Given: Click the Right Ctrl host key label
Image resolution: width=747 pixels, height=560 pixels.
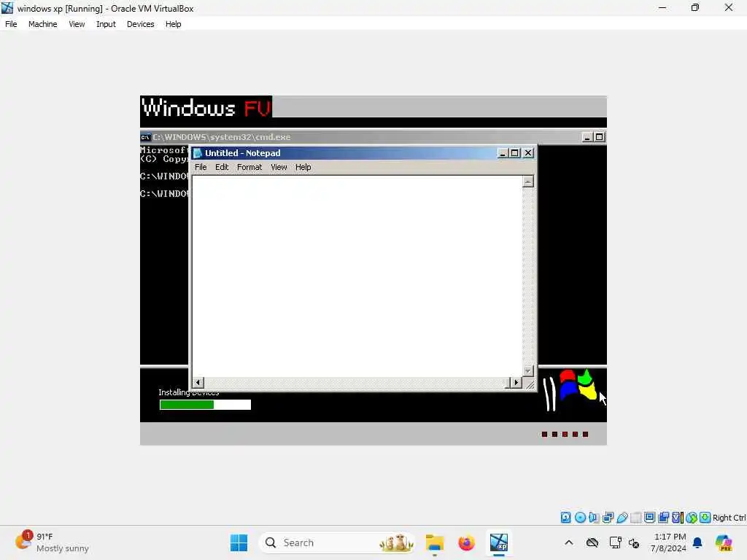Looking at the screenshot, I should [729, 518].
